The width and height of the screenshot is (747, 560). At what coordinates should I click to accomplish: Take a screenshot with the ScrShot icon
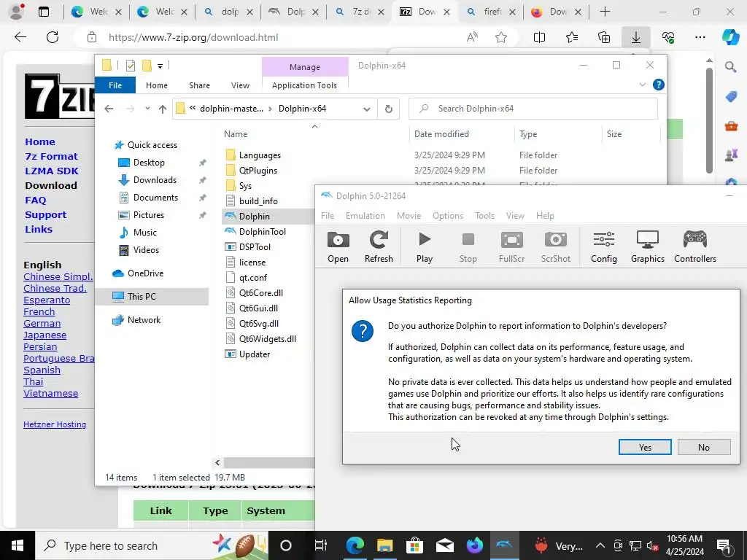(555, 246)
